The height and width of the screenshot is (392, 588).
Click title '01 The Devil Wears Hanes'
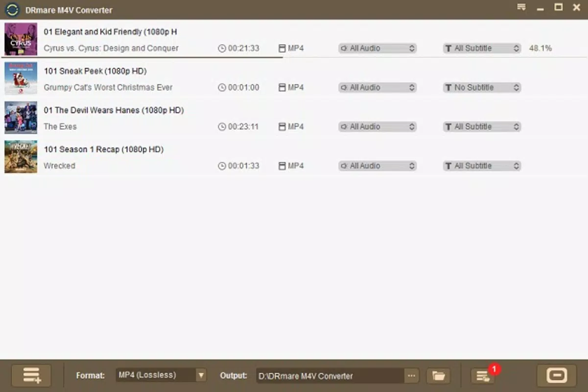click(92, 110)
